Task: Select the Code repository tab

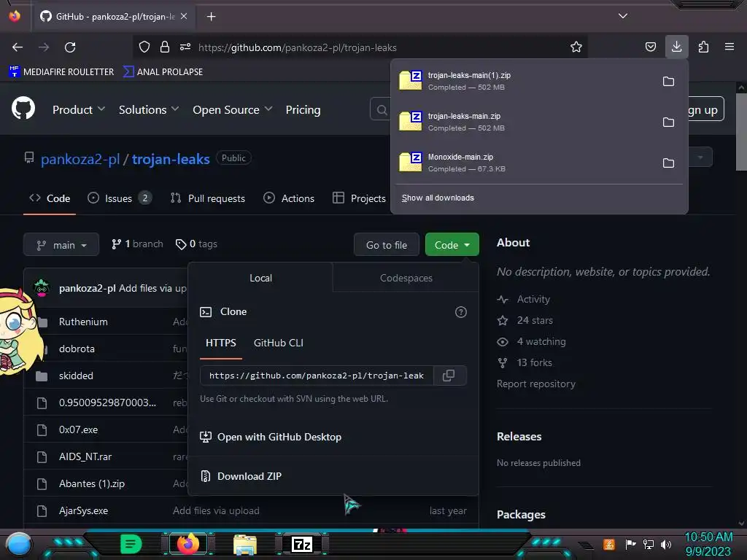Action: (x=50, y=198)
